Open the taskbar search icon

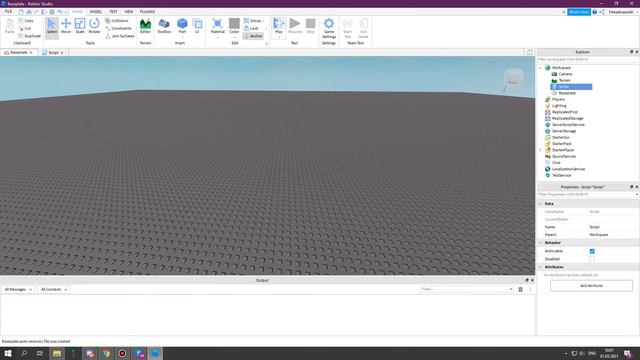[x=24, y=353]
